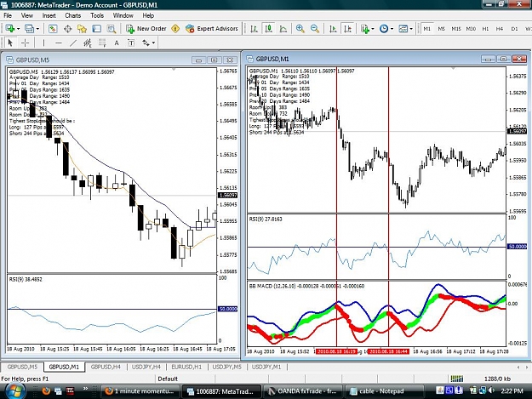The height and width of the screenshot is (399, 532).
Task: Expand the Indicators dropdown arrow
Action: click(x=373, y=29)
